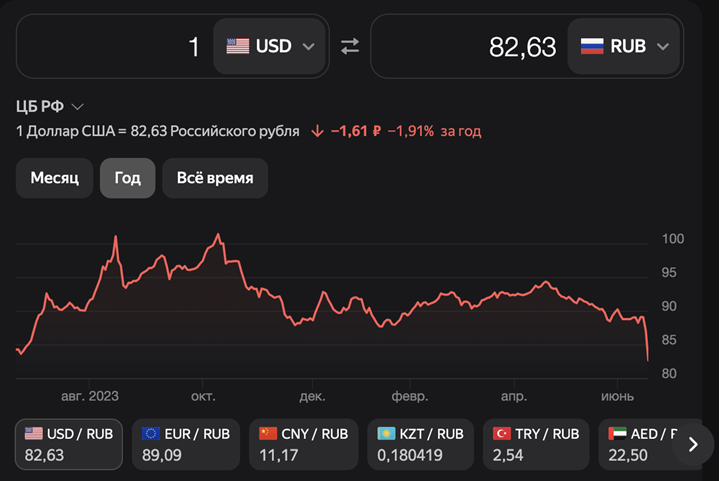Click the 85 y-axis label
Screen dimensions: 720x481
coord(669,340)
